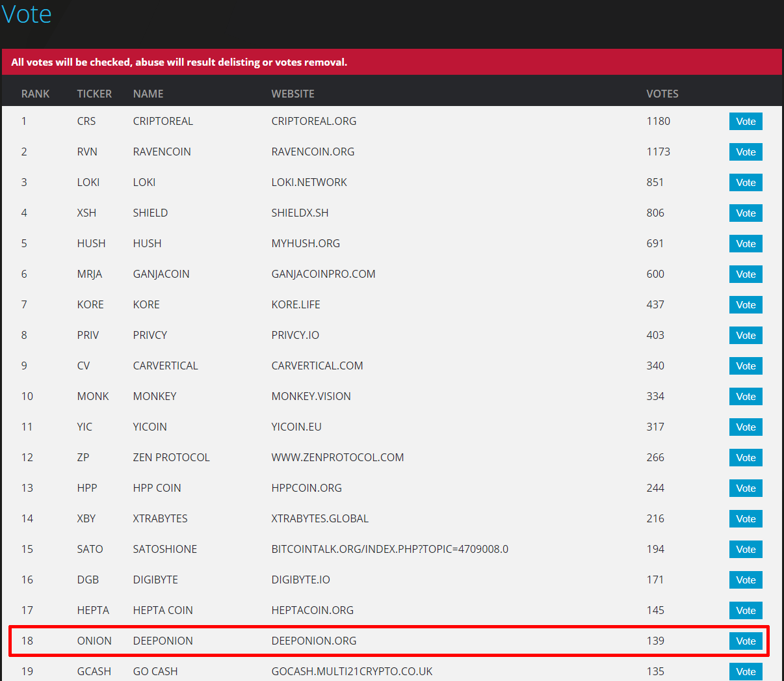Open XTRABYTES.GLOBAL link

tap(320, 518)
